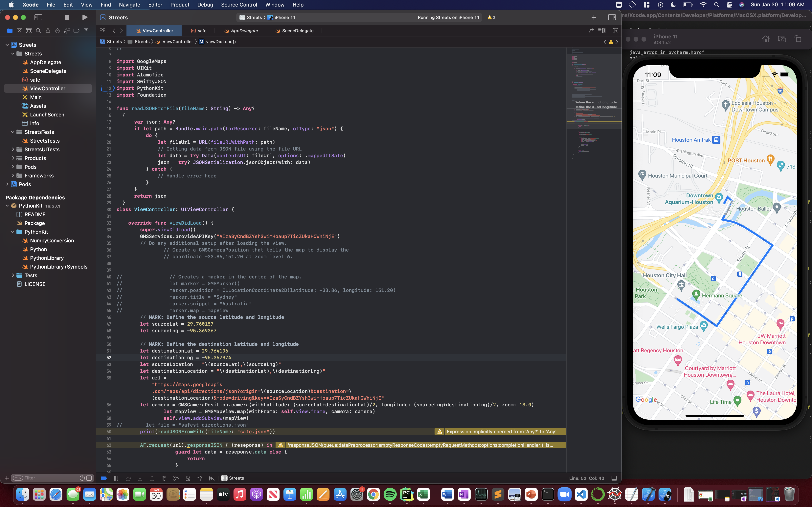
Task: Click simulator Home button icon
Action: click(765, 39)
